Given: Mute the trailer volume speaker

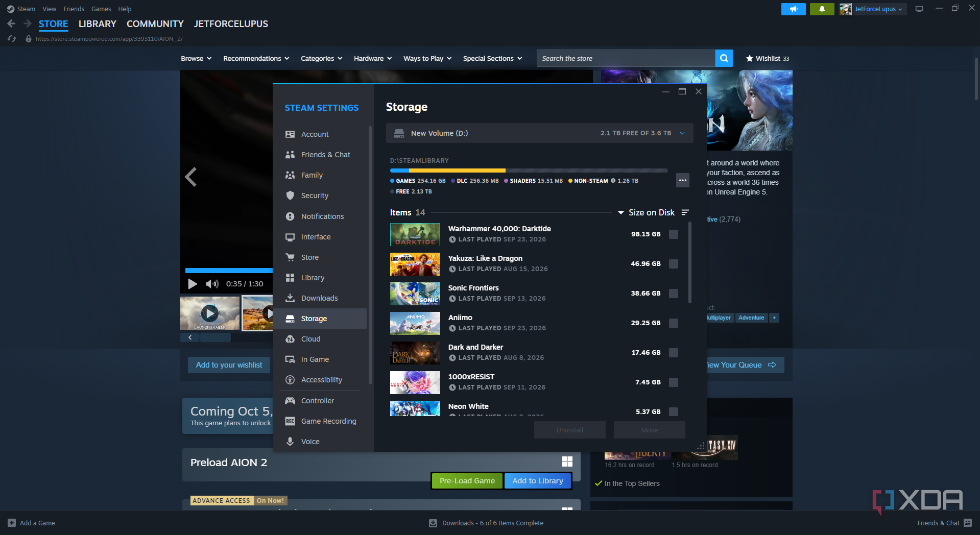Looking at the screenshot, I should coord(212,284).
